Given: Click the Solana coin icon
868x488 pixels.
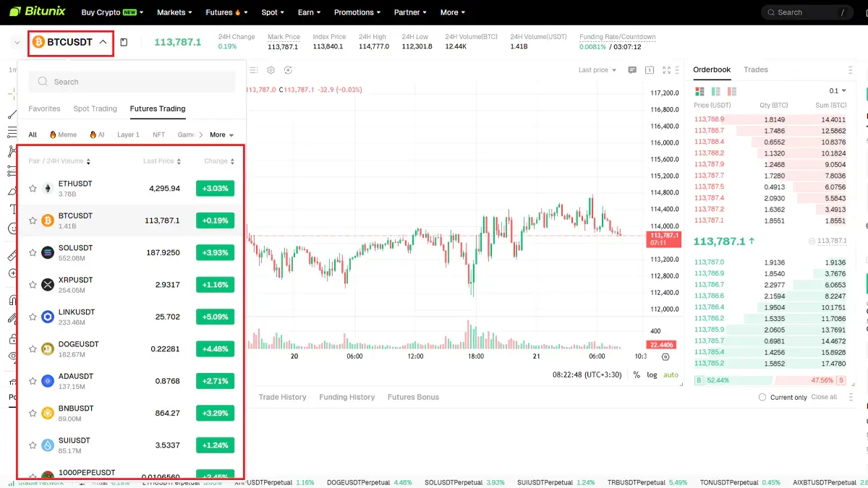Looking at the screenshot, I should click(x=48, y=252).
